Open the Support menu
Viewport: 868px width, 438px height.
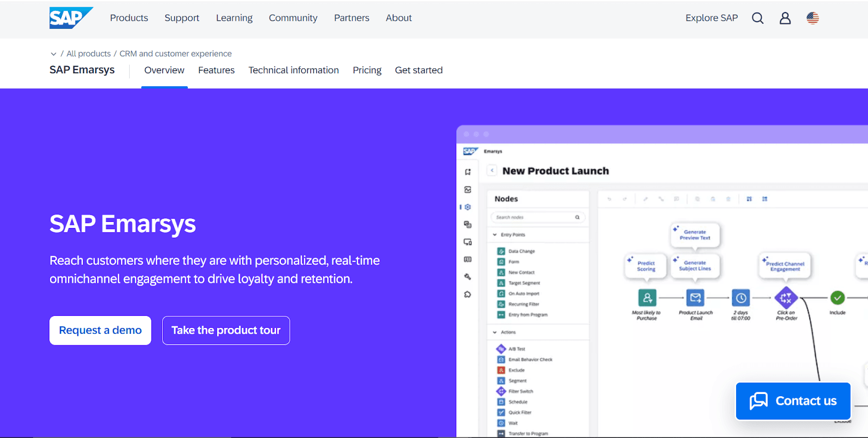(182, 18)
